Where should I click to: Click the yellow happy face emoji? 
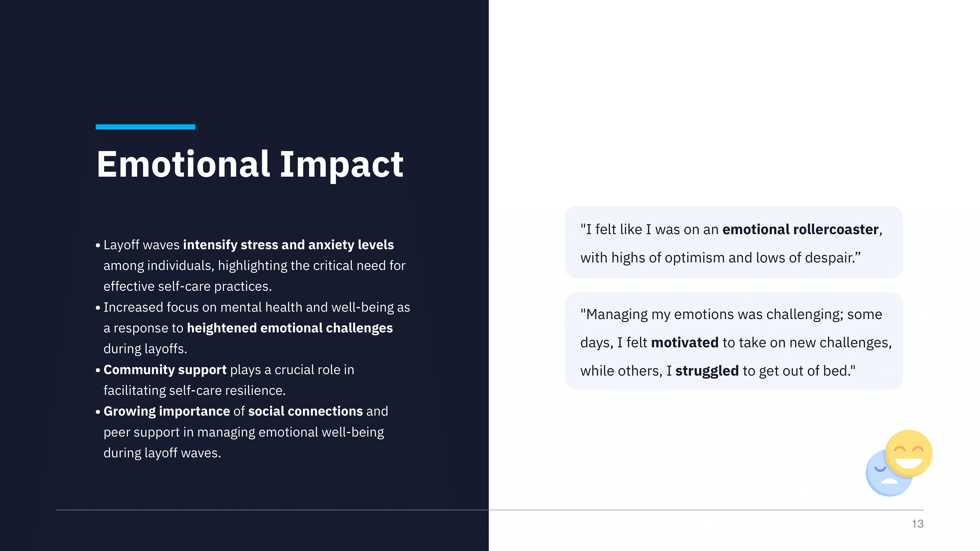pos(909,453)
